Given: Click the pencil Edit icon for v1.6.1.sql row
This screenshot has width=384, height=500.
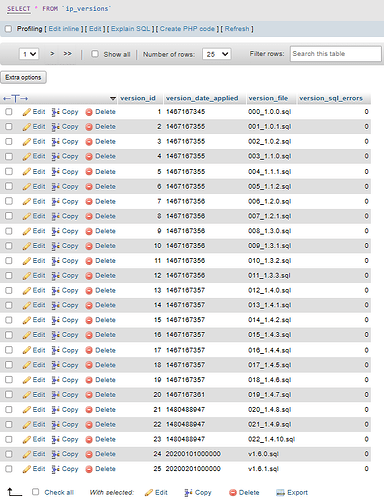Looking at the screenshot, I should point(27,469).
